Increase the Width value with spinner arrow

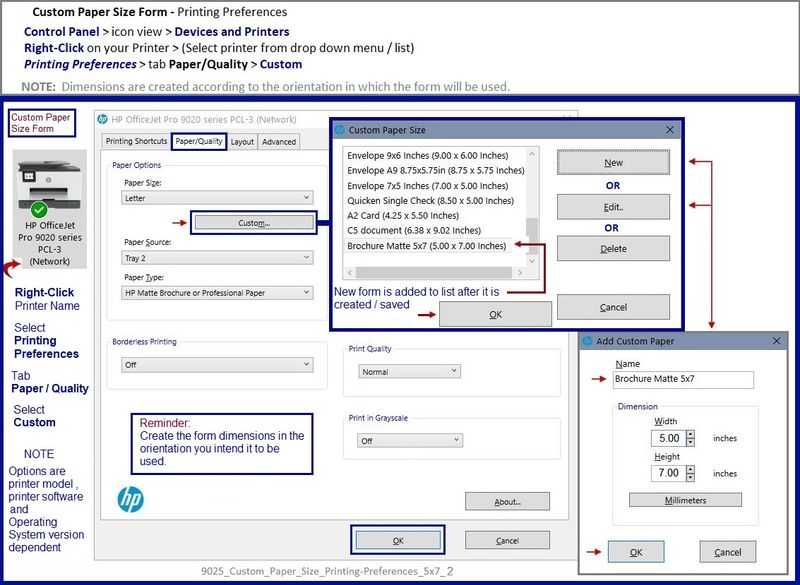pos(691,434)
